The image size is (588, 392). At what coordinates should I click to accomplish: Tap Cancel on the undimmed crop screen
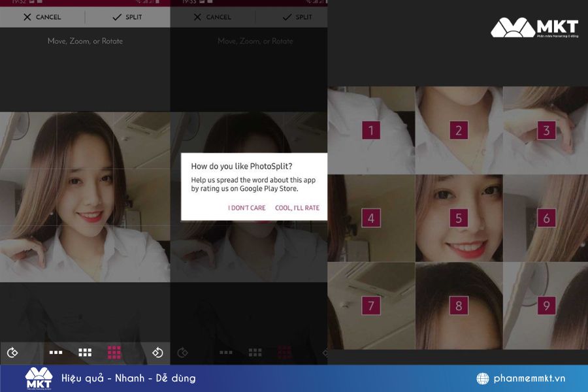coord(42,17)
